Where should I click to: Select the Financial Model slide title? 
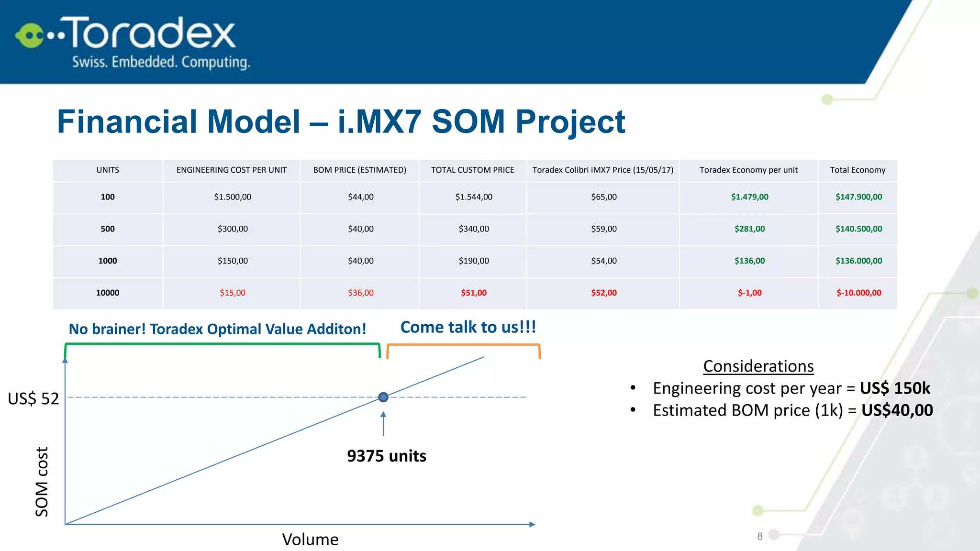[x=341, y=121]
